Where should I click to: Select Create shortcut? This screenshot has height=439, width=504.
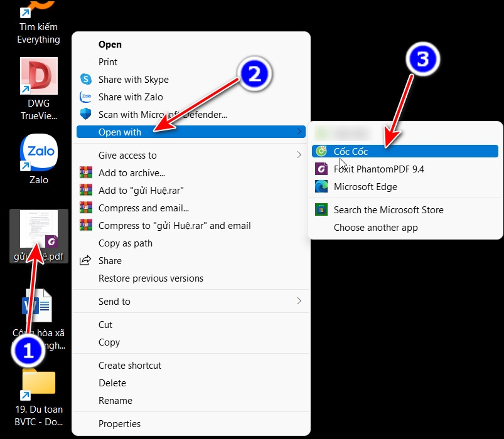[191, 366]
